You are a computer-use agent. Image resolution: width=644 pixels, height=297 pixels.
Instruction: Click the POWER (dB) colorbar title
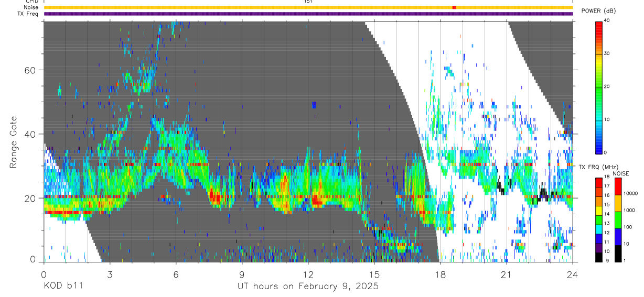(598, 11)
